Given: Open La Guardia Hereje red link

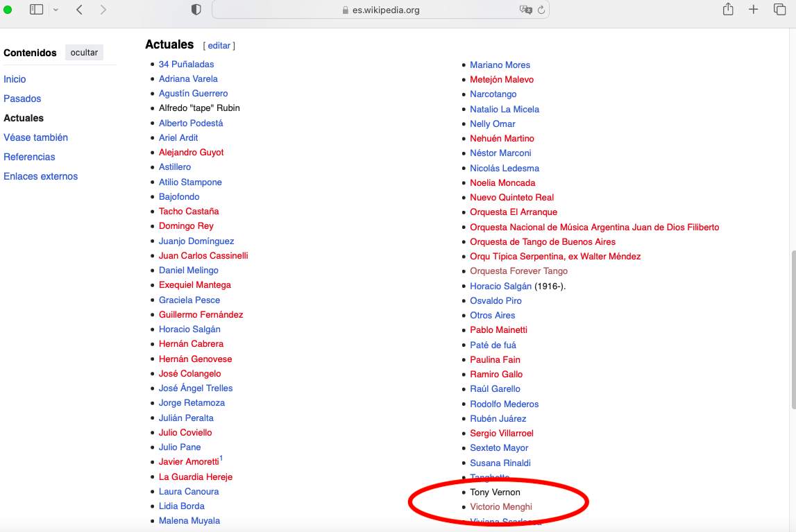Looking at the screenshot, I should tap(196, 477).
